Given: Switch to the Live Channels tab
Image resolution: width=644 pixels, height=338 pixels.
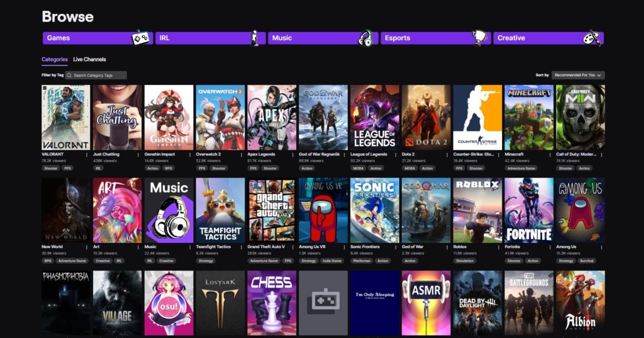Looking at the screenshot, I should [89, 59].
